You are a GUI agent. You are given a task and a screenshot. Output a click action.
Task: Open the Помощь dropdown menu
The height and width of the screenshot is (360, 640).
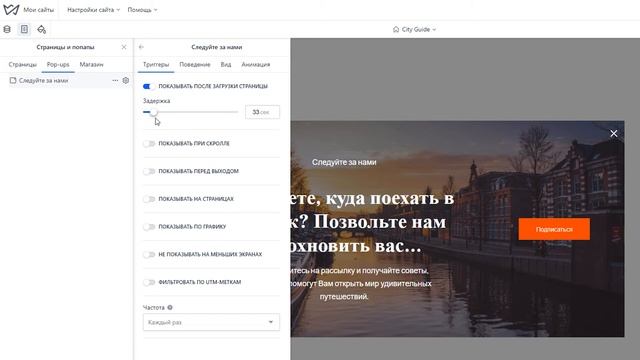click(142, 10)
